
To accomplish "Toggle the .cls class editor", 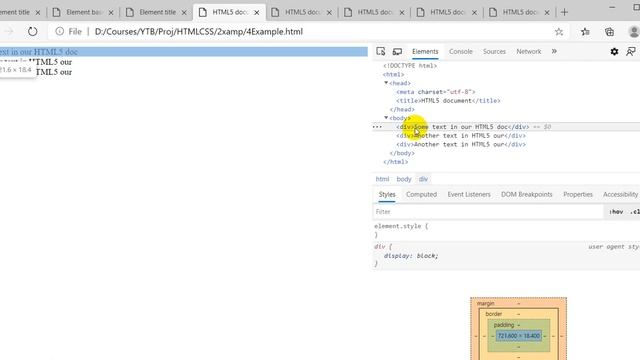I will [634, 211].
